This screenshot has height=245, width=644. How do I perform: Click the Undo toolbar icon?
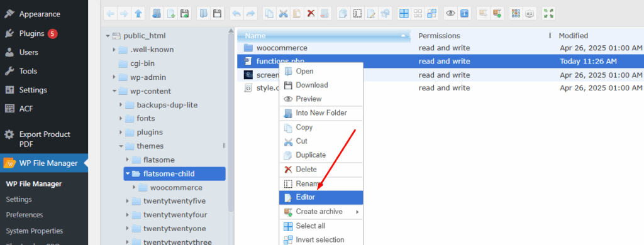pos(236,14)
